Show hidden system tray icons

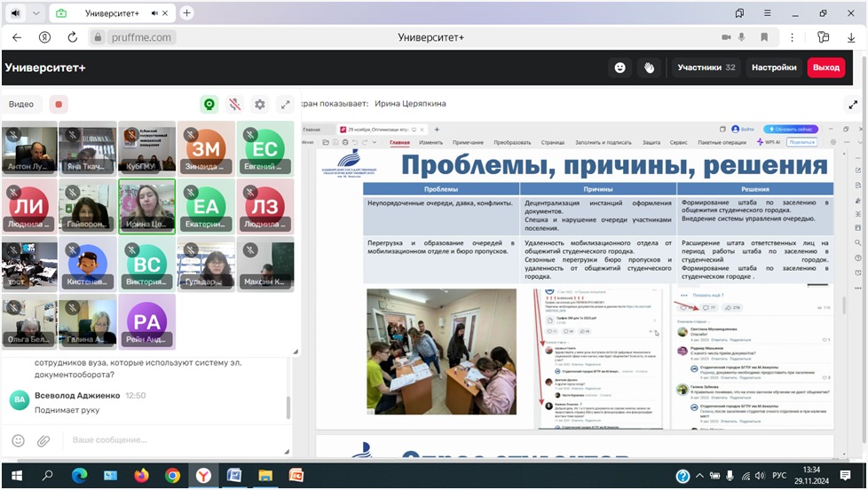(698, 476)
